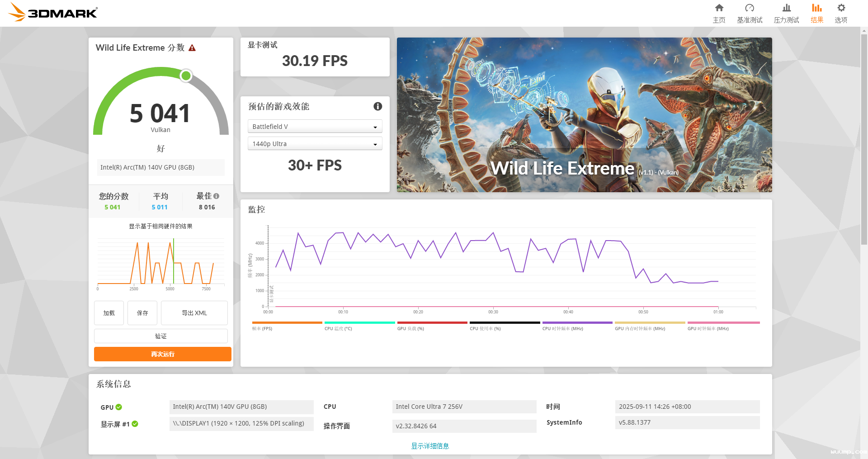Screen dimensions: 868x459
Task: Open the 1440p Ultra resolution dropdown
Action: pyautogui.click(x=315, y=144)
